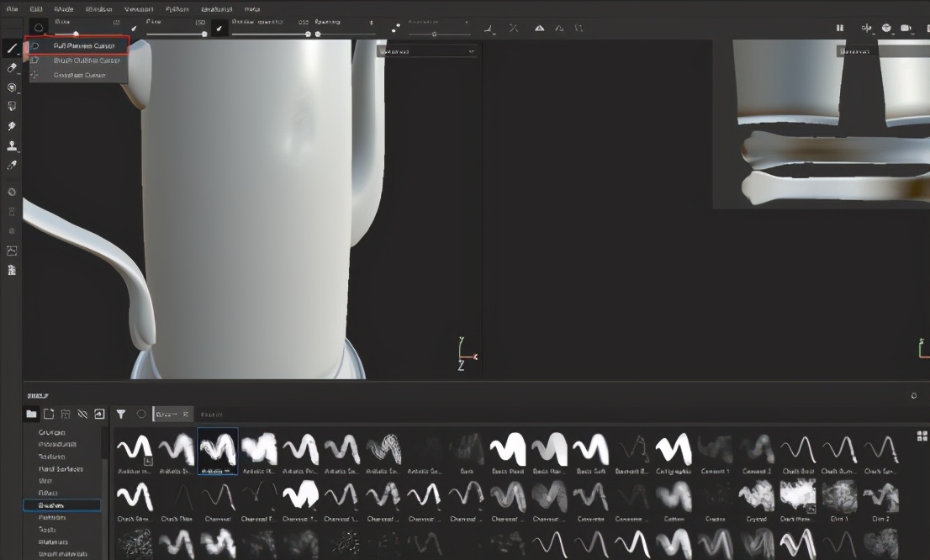Select the Polygon Fill tool
Viewport: 930px width, 560px height.
(11, 106)
